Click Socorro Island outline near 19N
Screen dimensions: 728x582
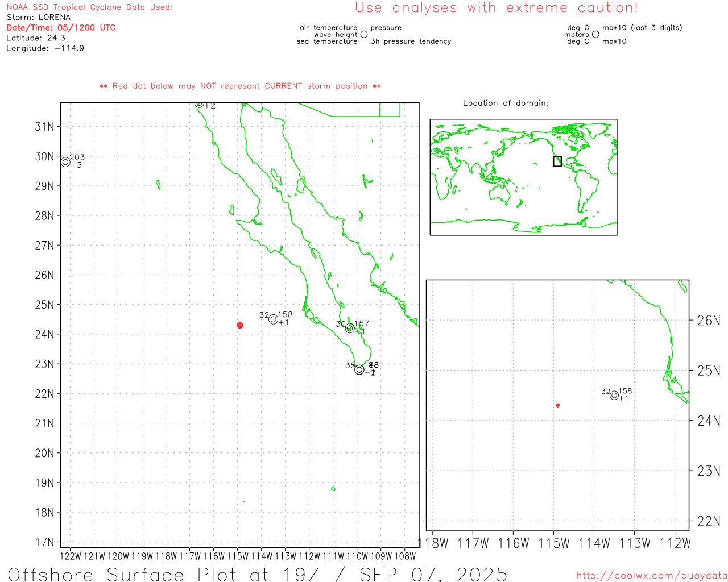[x=333, y=488]
